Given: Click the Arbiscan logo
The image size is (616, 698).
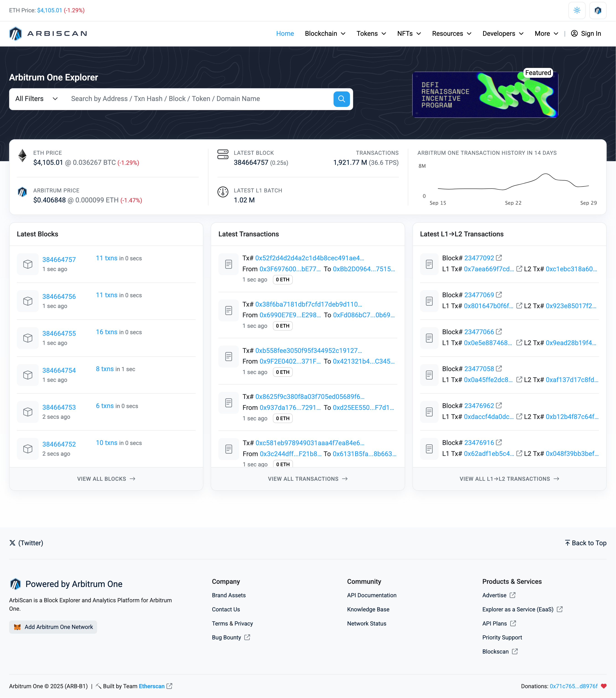Looking at the screenshot, I should click(x=48, y=34).
